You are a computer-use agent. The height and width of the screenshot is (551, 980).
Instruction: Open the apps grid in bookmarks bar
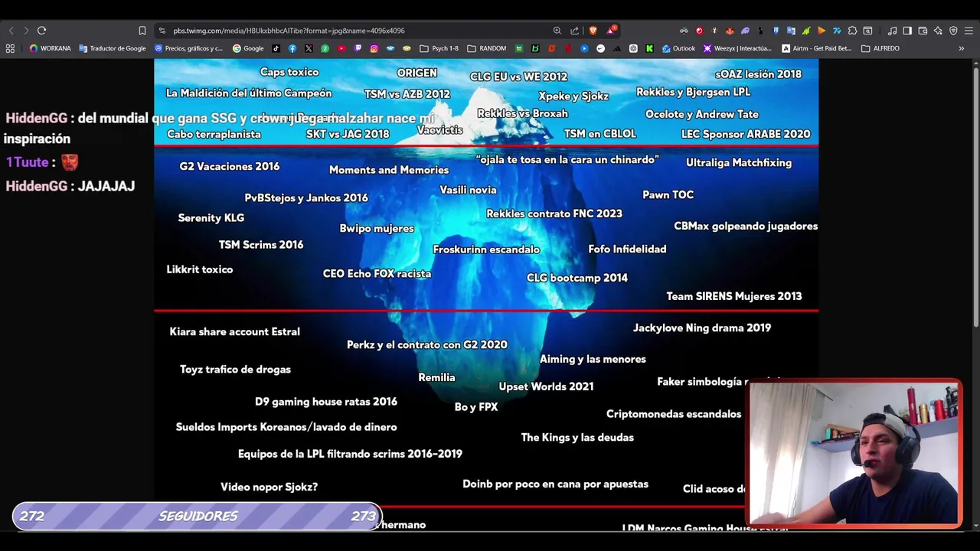coord(10,48)
